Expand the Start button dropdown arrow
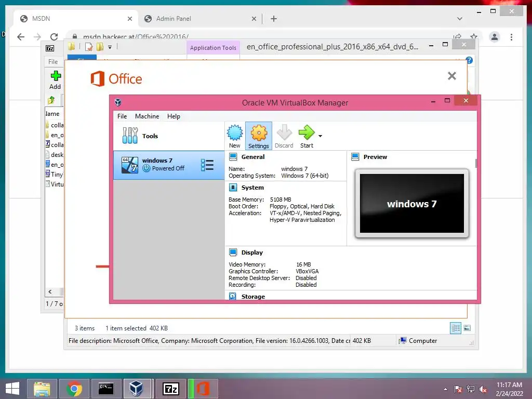532x399 pixels. 320,136
